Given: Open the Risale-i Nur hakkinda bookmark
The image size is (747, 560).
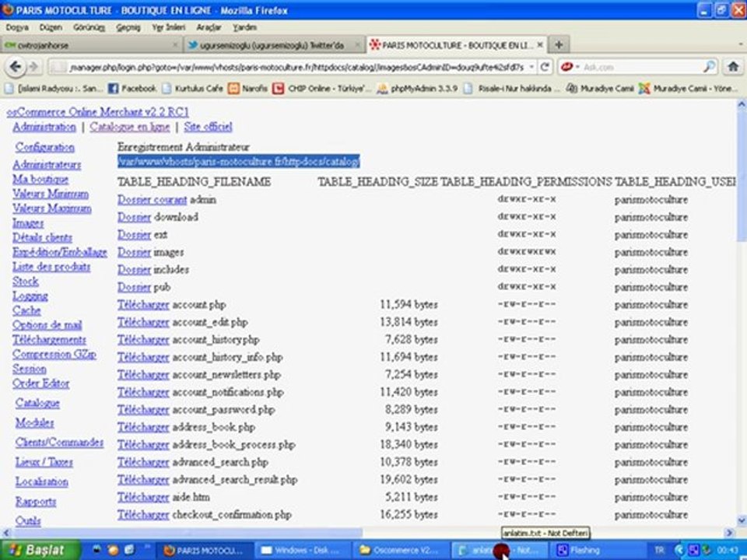Looking at the screenshot, I should point(513,89).
